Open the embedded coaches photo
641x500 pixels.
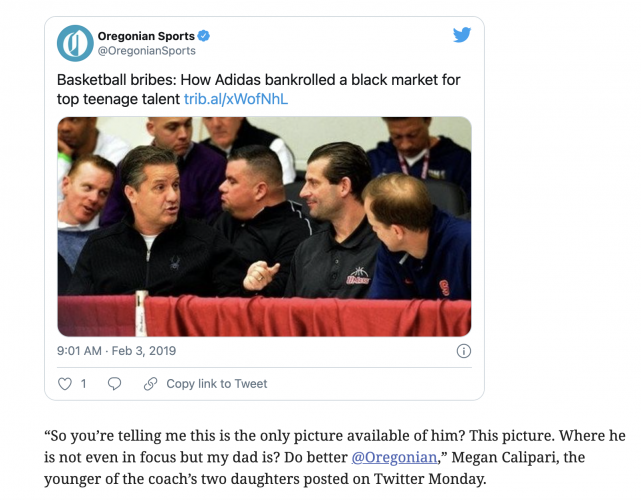pos(264,226)
